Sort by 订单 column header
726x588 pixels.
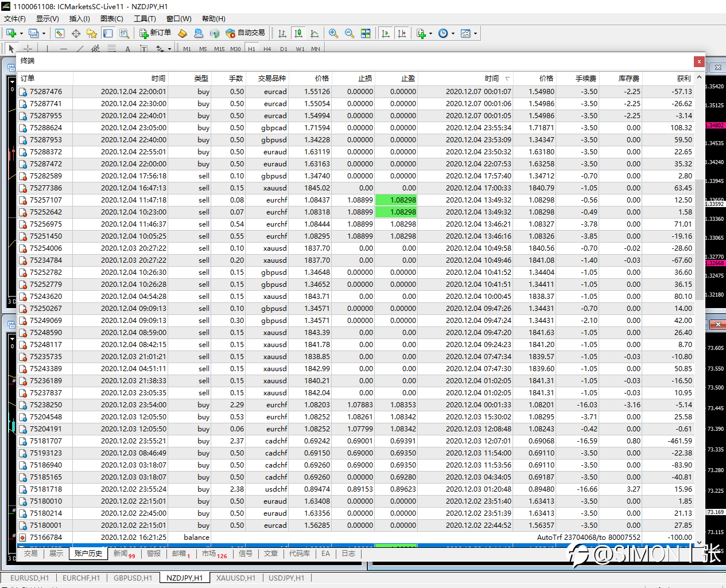45,79
